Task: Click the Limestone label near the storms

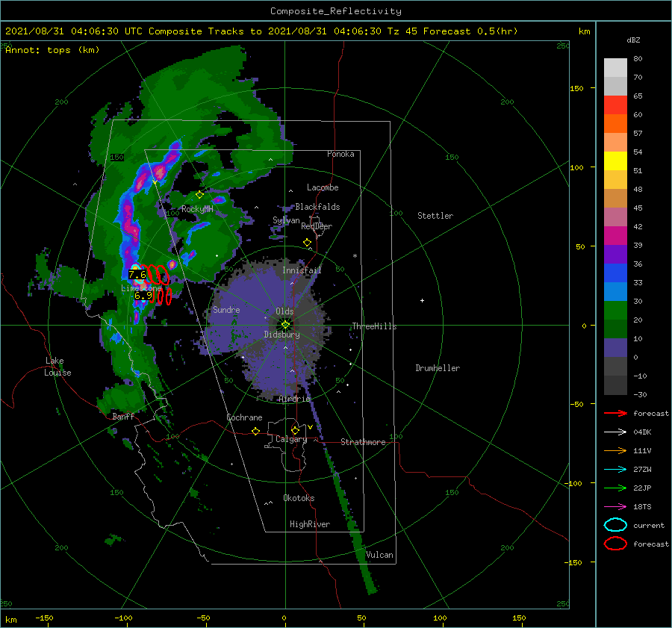Action: click(141, 288)
